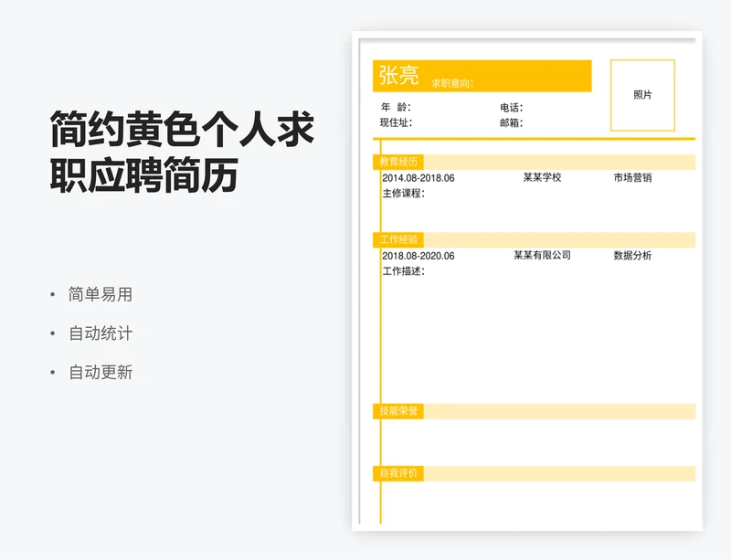Click the 现住址 field label
731x560 pixels.
coord(396,122)
